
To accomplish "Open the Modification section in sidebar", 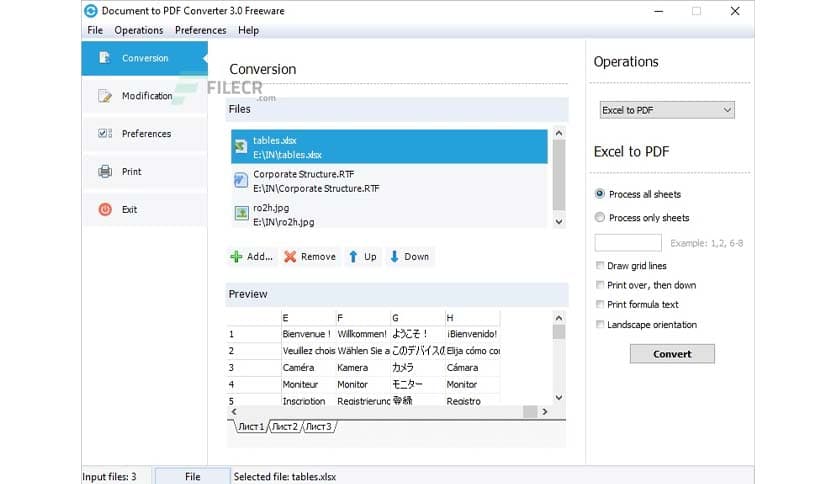I will click(144, 96).
